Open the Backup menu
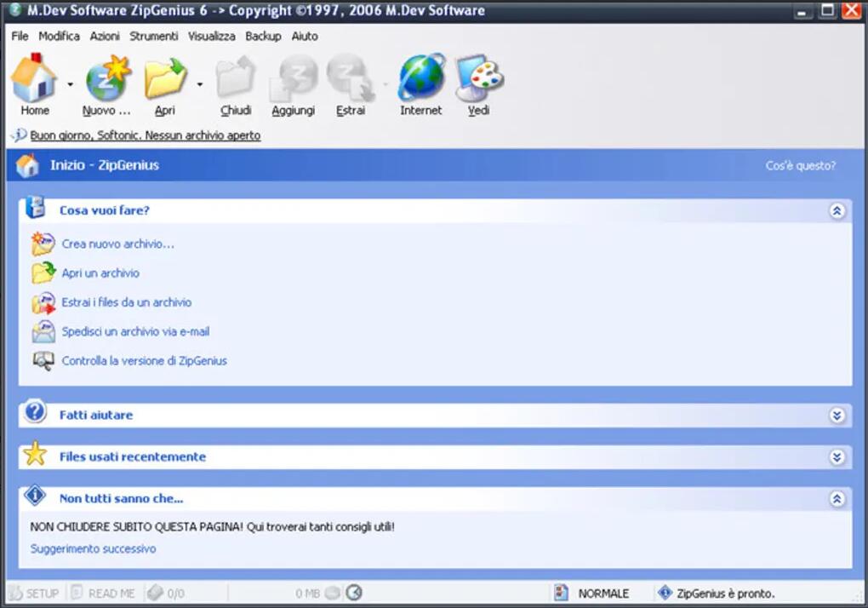This screenshot has width=868, height=608. coord(263,36)
